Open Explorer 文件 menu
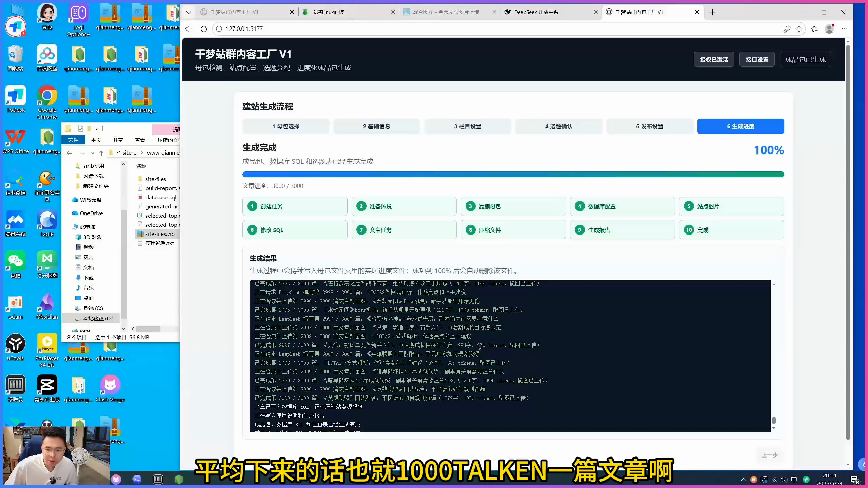 pos(73,140)
